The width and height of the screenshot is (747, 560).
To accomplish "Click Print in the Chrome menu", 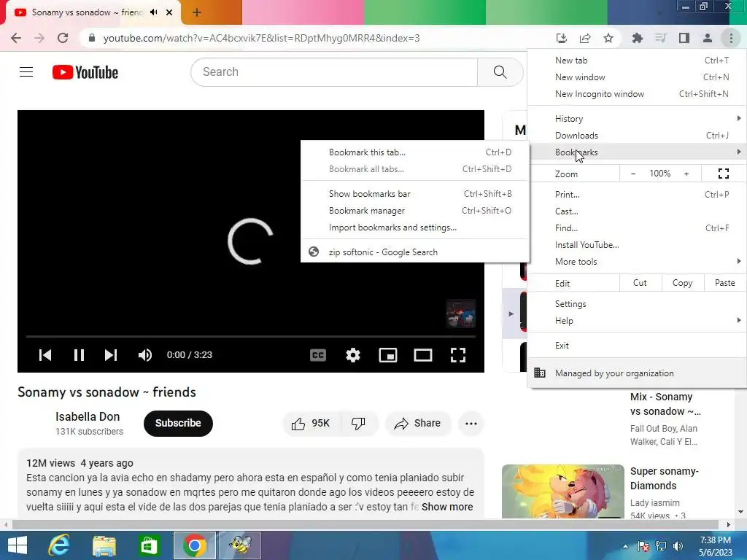I will pos(637,194).
